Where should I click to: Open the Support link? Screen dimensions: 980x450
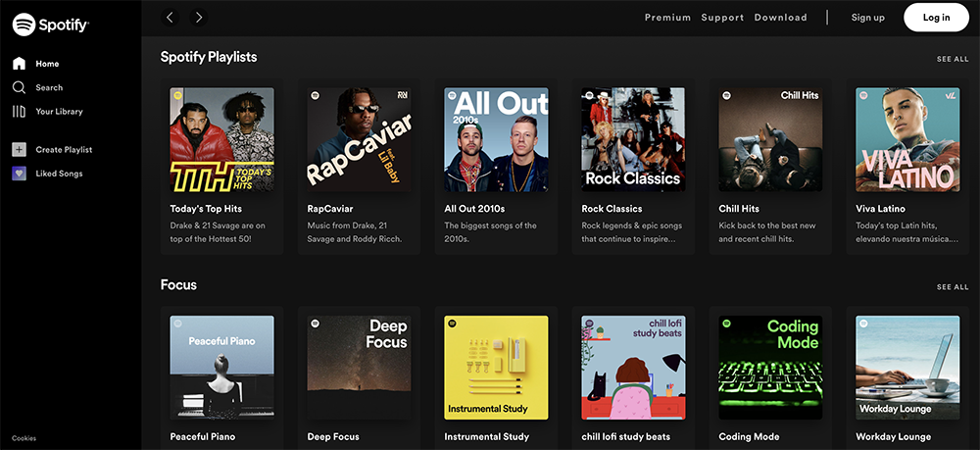point(722,18)
